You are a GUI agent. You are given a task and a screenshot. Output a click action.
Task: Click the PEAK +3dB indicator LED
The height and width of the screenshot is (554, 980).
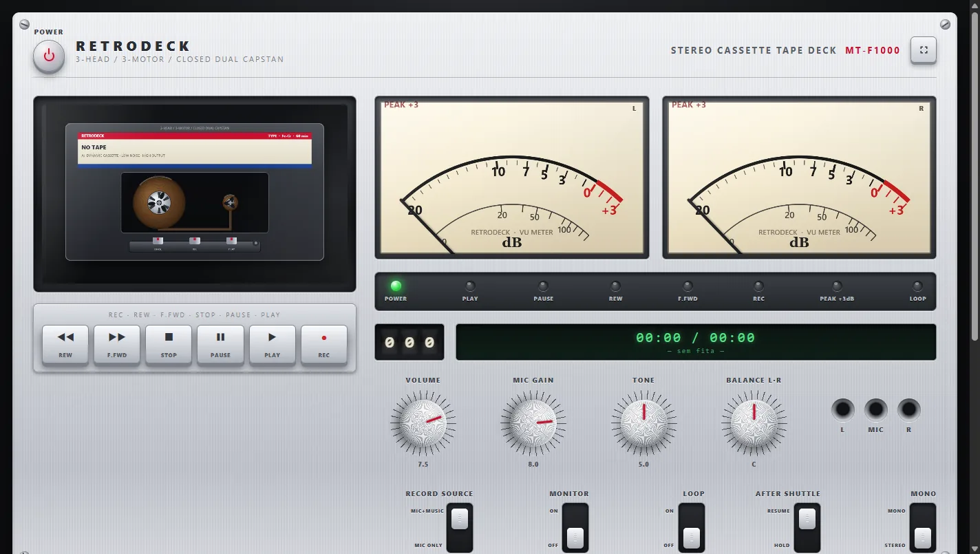(837, 286)
